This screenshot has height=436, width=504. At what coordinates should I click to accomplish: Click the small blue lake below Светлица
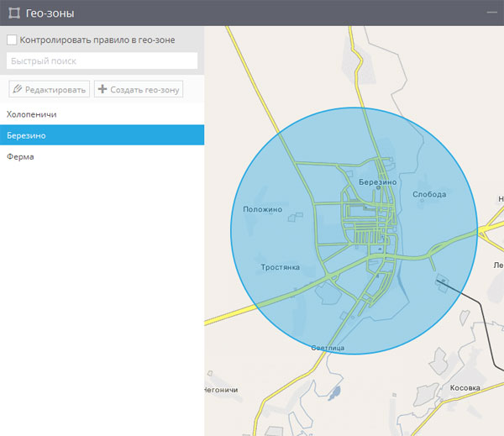click(335, 391)
